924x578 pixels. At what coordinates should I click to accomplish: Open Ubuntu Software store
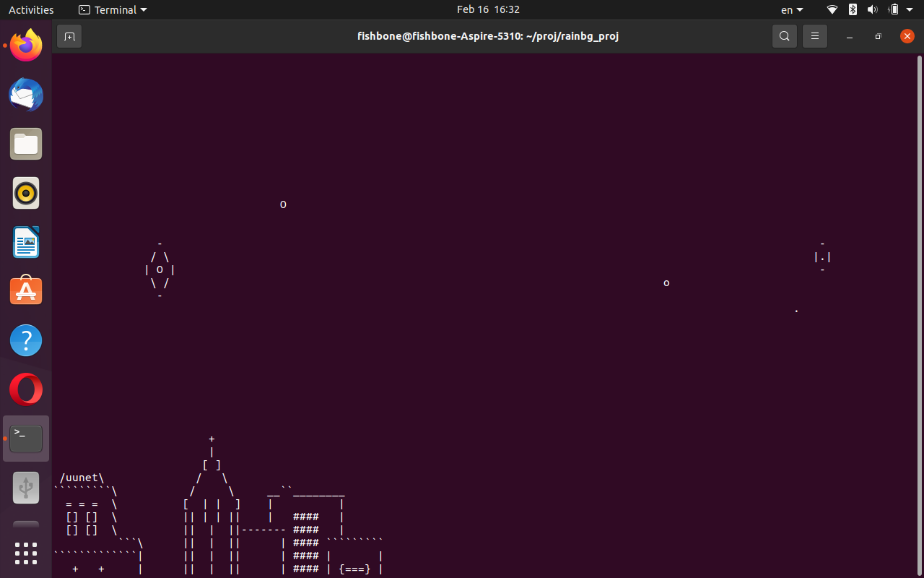(x=26, y=290)
